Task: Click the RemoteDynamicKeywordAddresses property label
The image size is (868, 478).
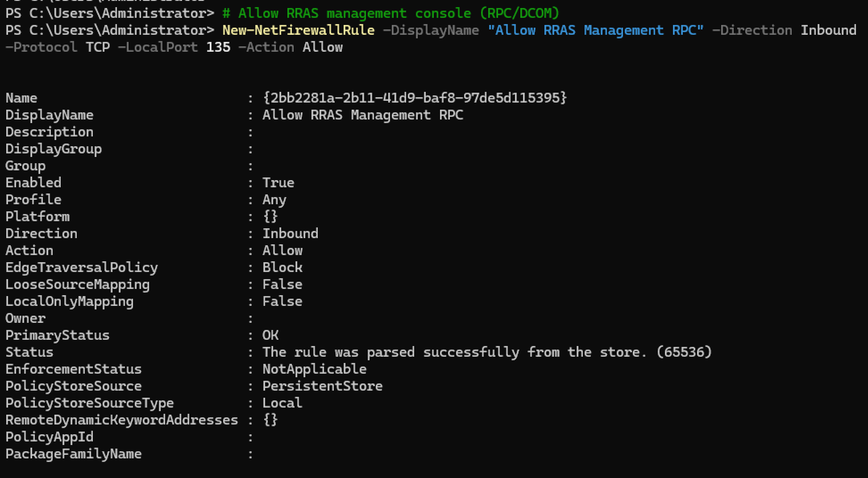Action: [121, 420]
